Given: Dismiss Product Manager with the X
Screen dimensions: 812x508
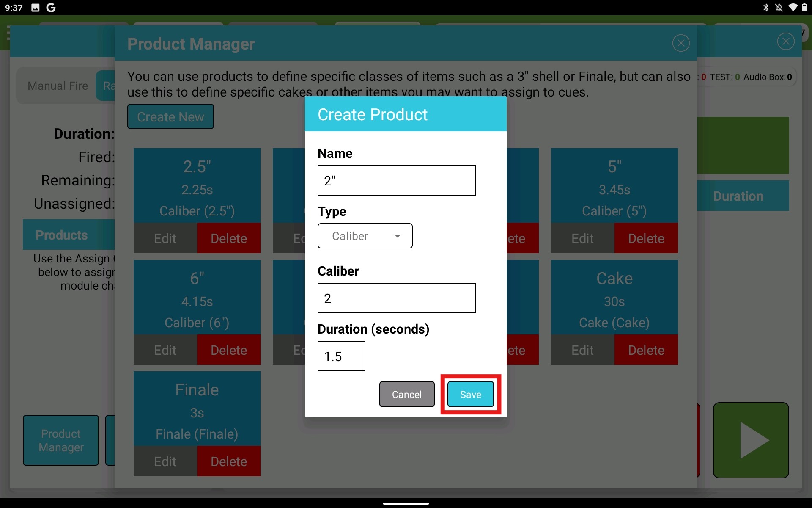Looking at the screenshot, I should click(x=680, y=43).
